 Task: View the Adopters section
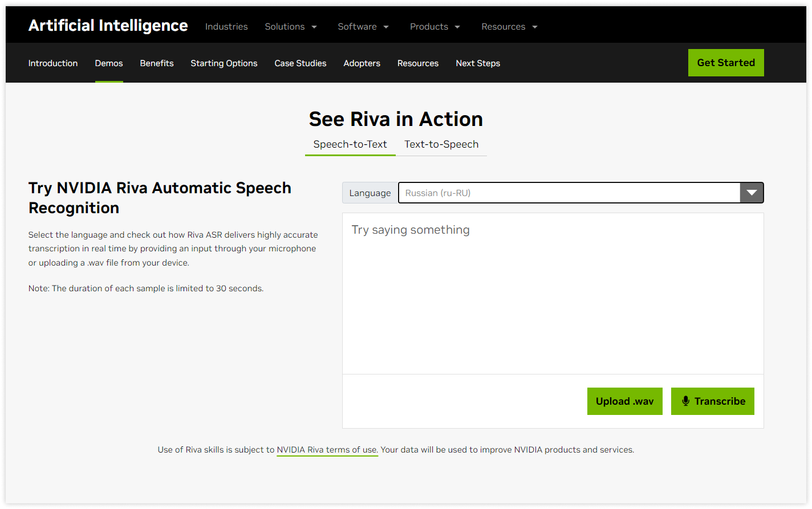[362, 63]
